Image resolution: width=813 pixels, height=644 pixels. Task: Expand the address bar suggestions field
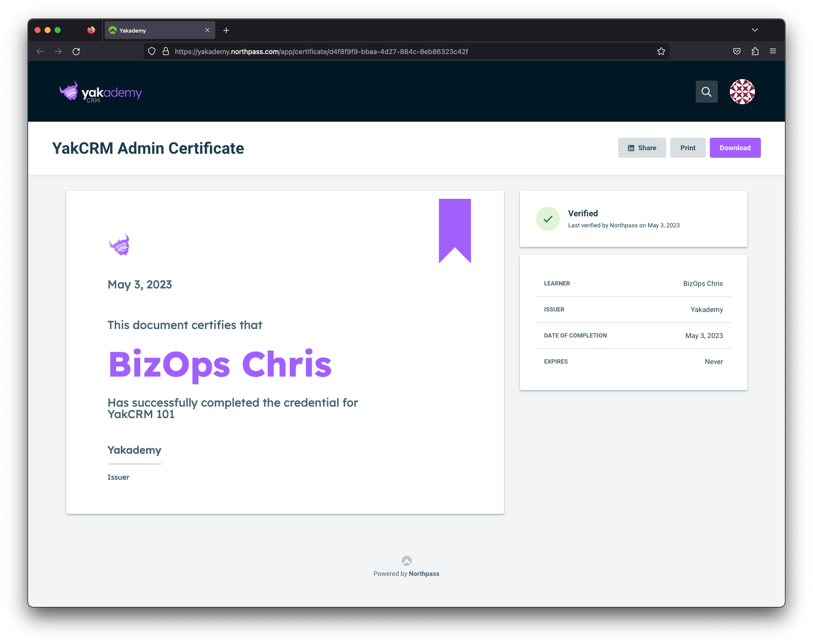pyautogui.click(x=401, y=51)
